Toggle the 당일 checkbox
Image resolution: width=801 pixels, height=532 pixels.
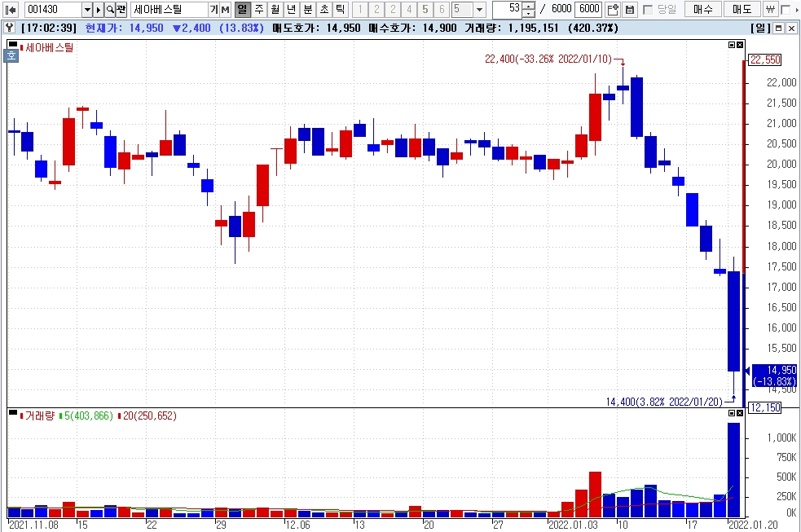click(x=648, y=10)
